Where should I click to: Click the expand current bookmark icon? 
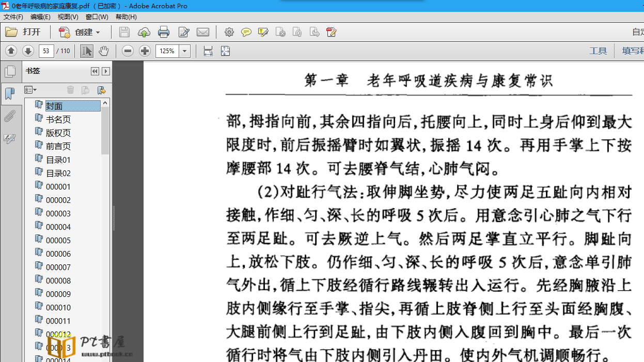tap(101, 90)
